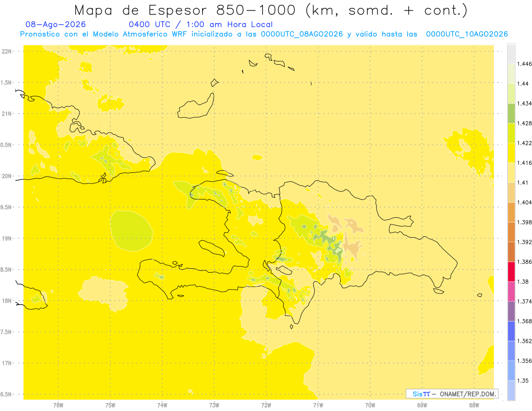Click the latitude axis label '22N'
This screenshot has height=411, width=532.
pos(6,51)
